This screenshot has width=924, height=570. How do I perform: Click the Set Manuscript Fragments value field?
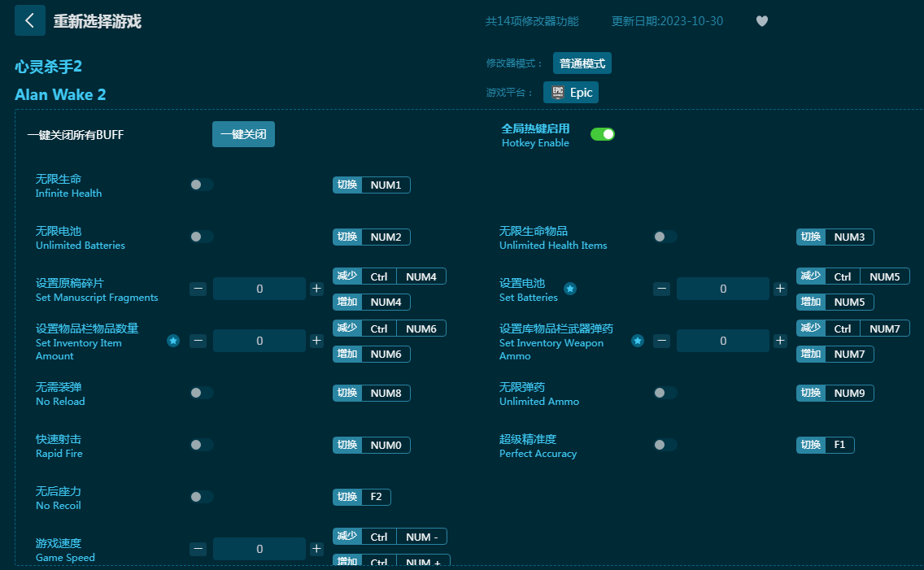259,289
